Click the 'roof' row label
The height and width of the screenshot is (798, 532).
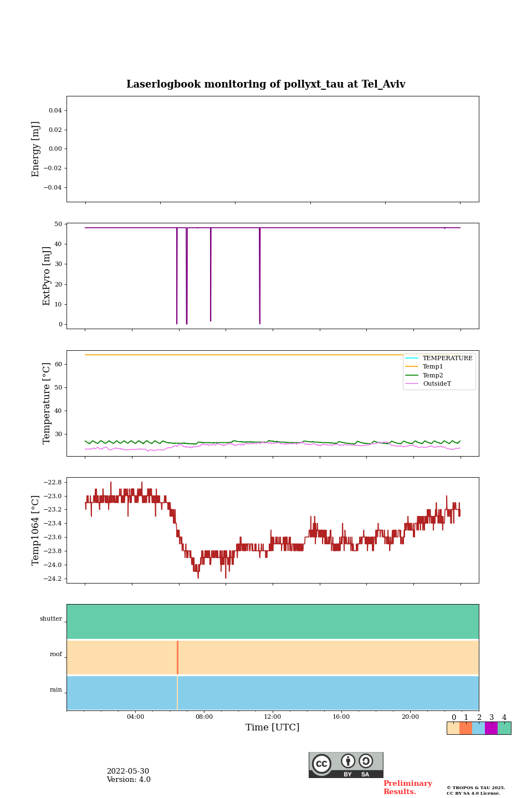[56, 654]
